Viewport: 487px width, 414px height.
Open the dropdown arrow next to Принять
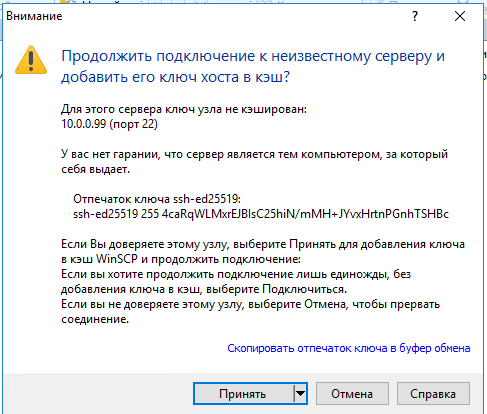point(300,394)
